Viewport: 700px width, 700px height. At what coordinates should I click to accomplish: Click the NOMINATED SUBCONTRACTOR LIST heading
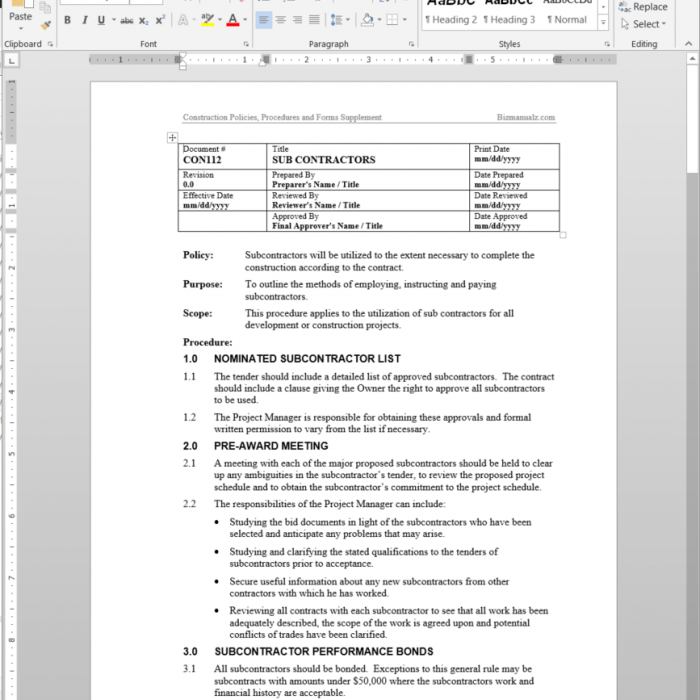coord(307,359)
